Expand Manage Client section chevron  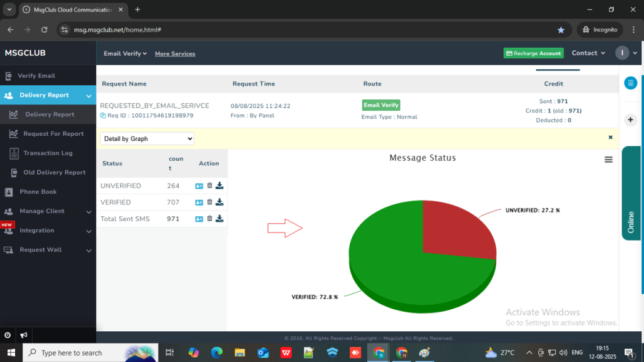[x=89, y=212]
